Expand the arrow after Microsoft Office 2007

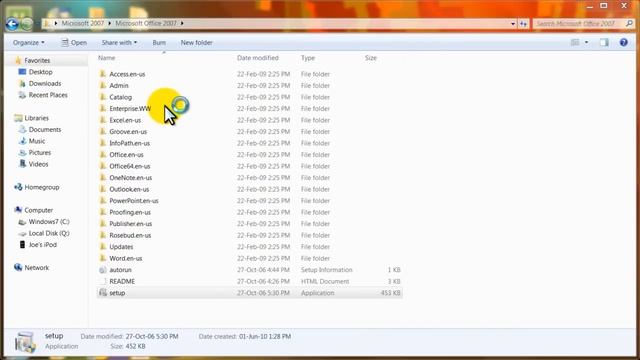point(182,23)
